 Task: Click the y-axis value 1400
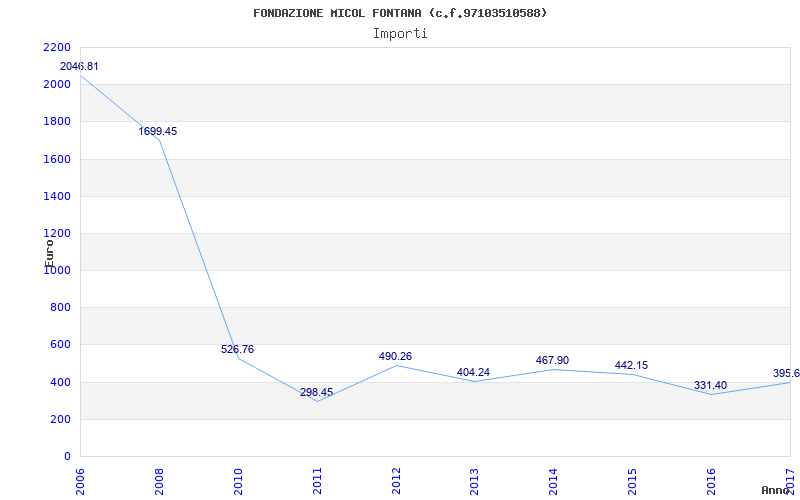[x=57, y=196]
